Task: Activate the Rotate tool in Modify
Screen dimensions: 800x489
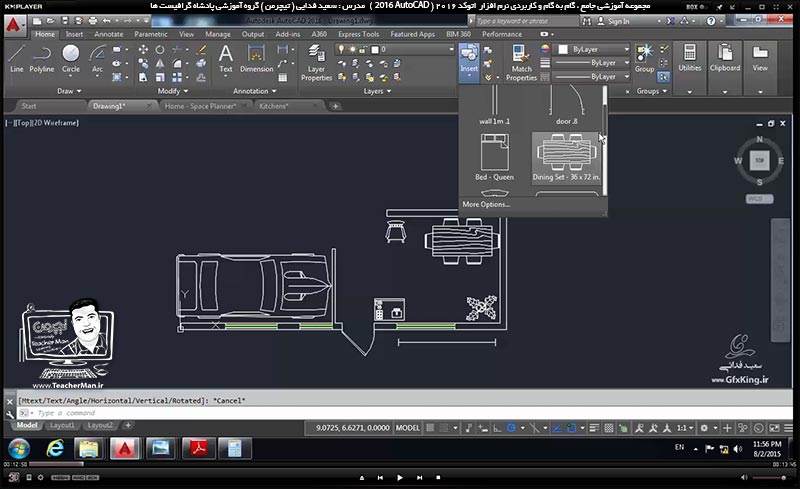Action: (x=160, y=50)
